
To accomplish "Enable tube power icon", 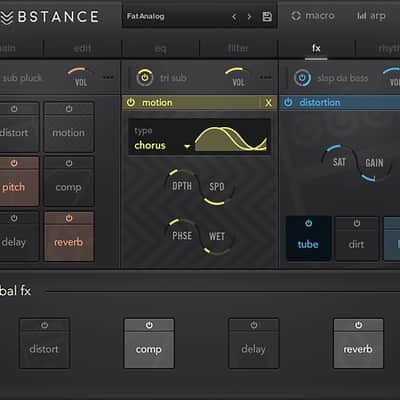I will click(x=309, y=223).
